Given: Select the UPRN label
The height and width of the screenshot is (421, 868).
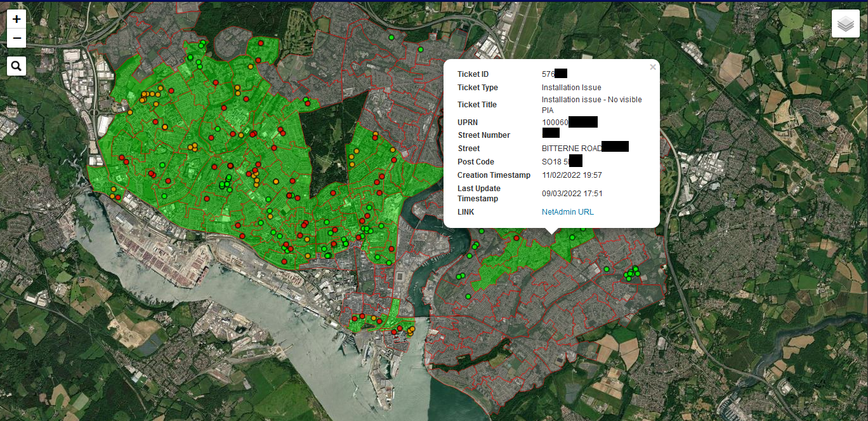Looking at the screenshot, I should 468,122.
